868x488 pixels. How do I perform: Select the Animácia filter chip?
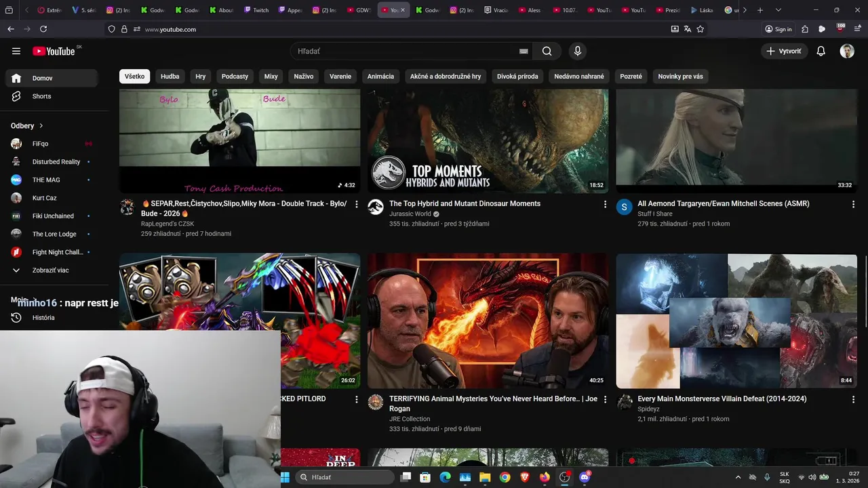pos(380,77)
